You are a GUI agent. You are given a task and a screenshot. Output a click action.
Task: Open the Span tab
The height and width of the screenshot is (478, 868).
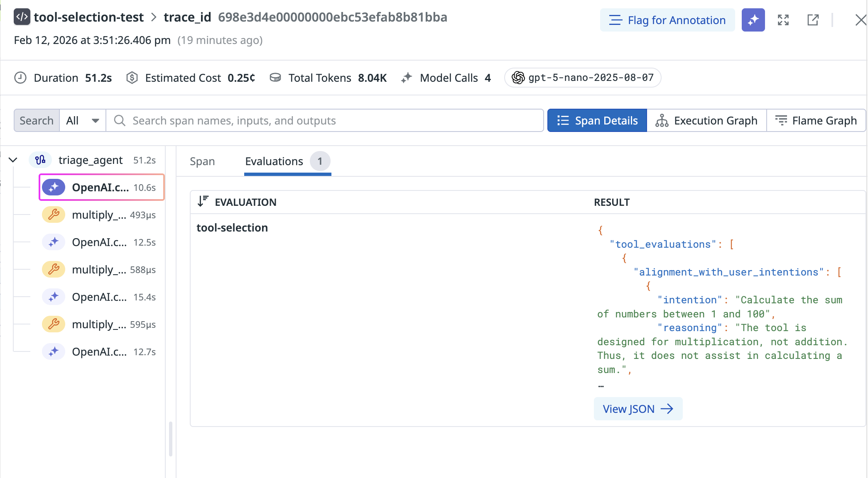(202, 161)
